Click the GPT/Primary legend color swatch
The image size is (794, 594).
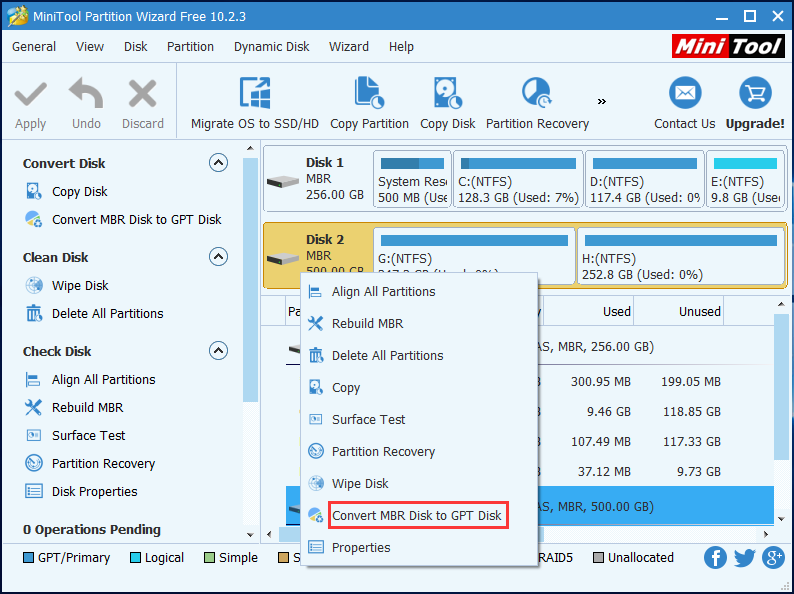28,558
